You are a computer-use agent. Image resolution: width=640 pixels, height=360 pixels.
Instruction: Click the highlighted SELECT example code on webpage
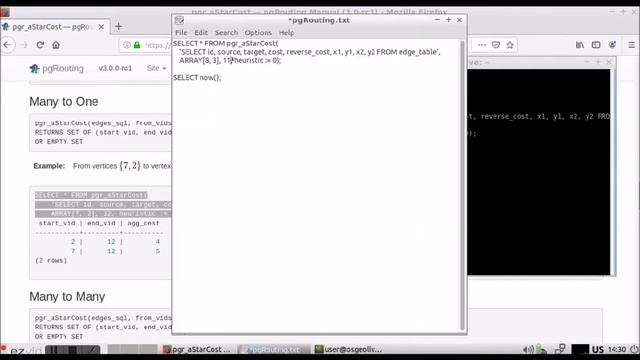102,204
